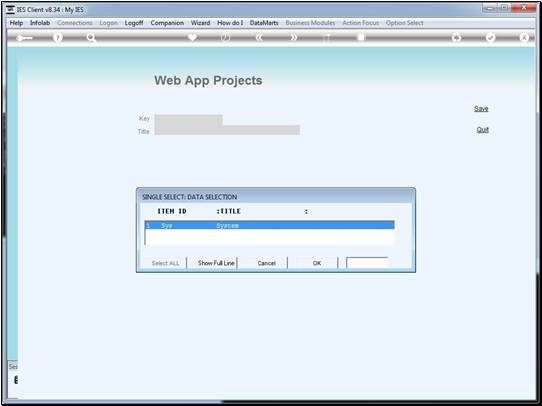Click the clipboard icon in the toolbar
The image size is (542, 406).
click(x=361, y=37)
